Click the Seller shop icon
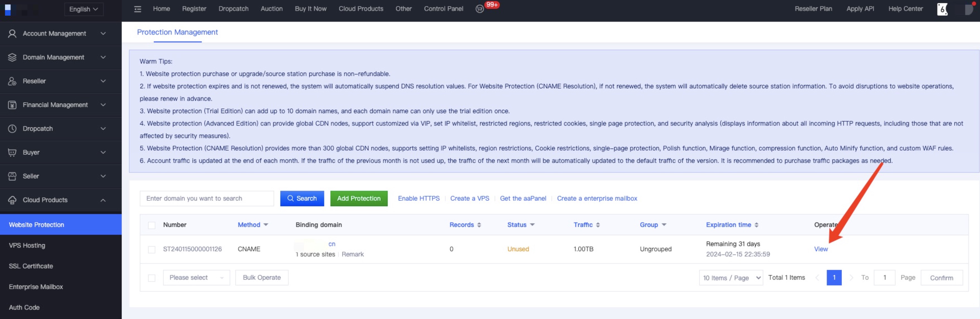980x319 pixels. (12, 176)
